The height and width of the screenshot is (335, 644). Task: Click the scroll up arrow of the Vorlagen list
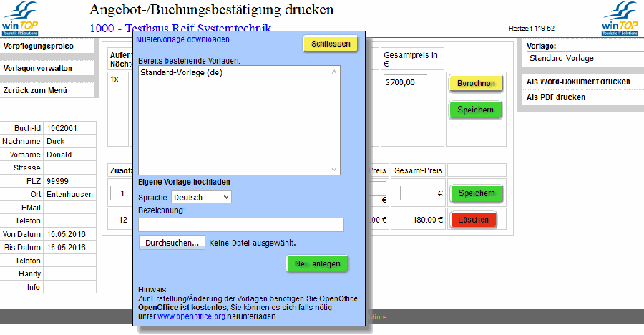tap(334, 72)
